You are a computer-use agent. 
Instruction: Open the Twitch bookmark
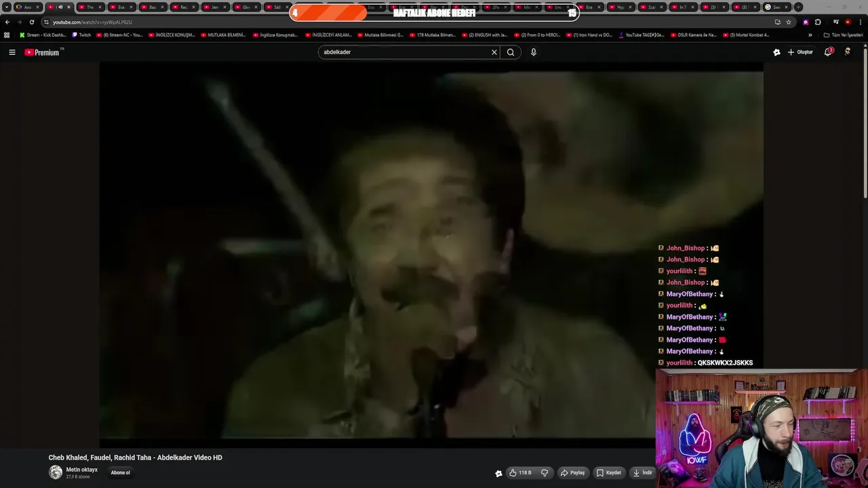coord(81,35)
